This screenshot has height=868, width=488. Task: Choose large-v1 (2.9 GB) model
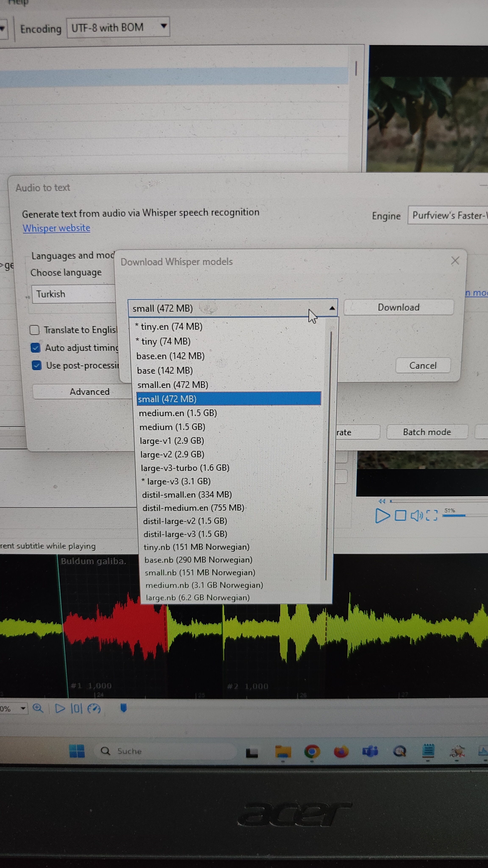tap(172, 441)
